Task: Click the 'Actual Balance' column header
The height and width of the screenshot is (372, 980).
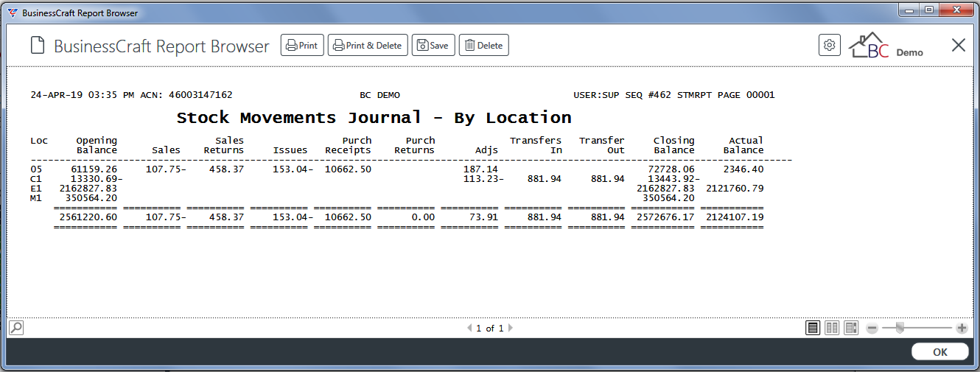Action: coord(743,145)
